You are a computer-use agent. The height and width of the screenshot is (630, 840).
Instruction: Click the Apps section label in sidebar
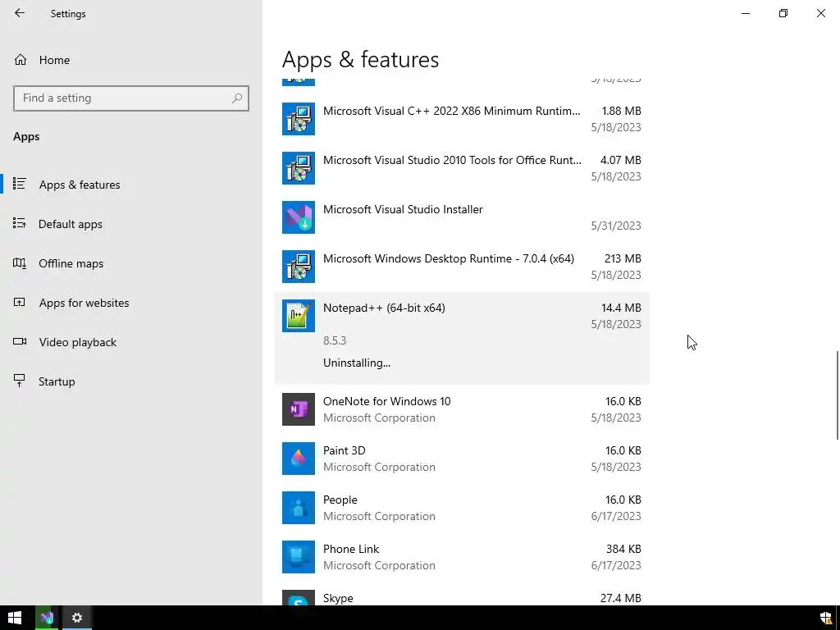pyautogui.click(x=26, y=137)
